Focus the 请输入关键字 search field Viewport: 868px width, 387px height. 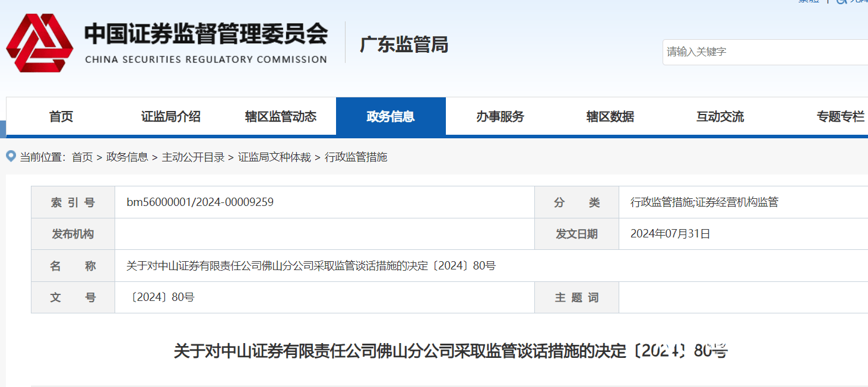[765, 52]
